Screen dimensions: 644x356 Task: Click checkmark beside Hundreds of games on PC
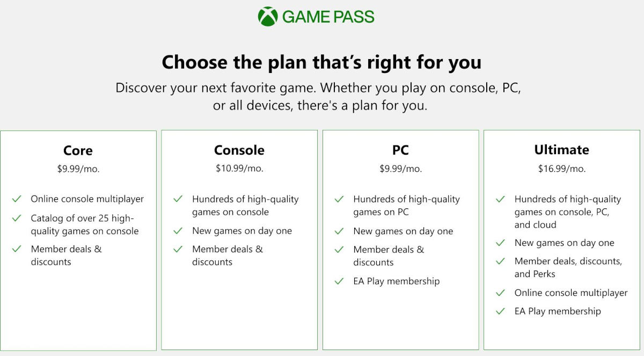point(339,199)
